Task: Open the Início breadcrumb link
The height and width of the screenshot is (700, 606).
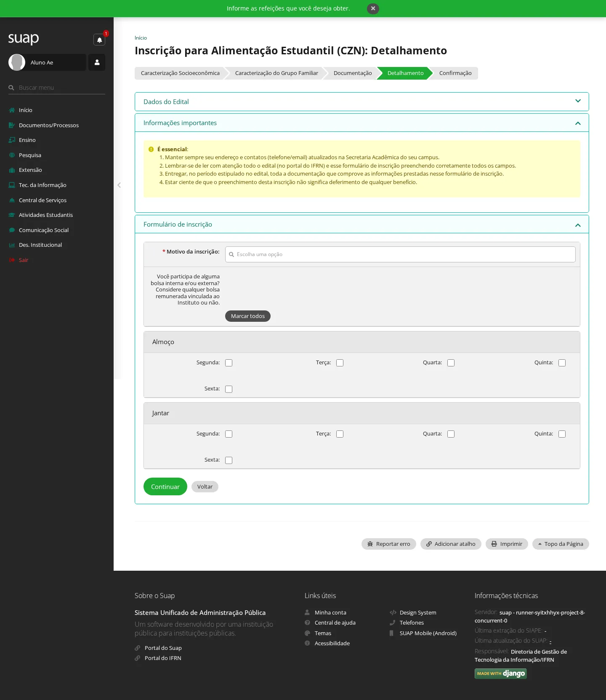Action: [x=141, y=38]
